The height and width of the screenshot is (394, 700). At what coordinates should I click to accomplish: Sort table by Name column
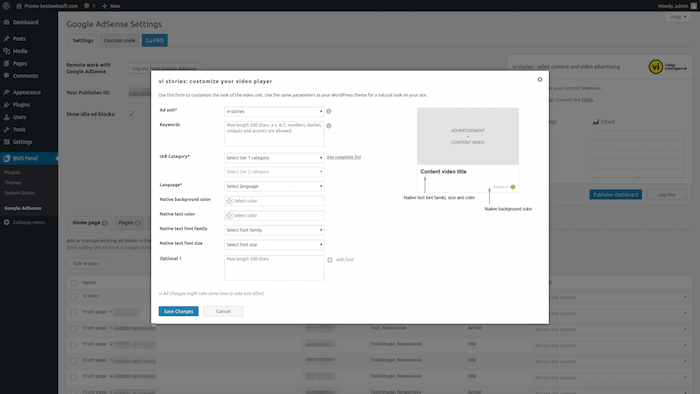(89, 282)
